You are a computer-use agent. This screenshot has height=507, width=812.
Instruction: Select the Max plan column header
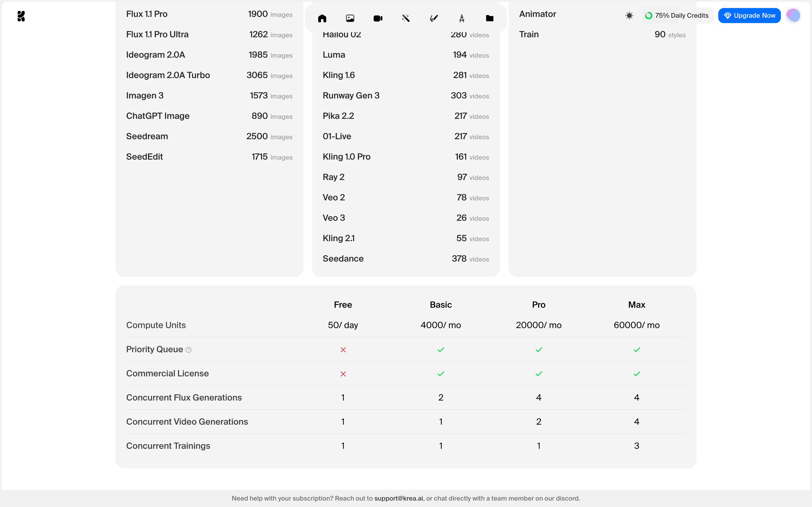(x=636, y=304)
